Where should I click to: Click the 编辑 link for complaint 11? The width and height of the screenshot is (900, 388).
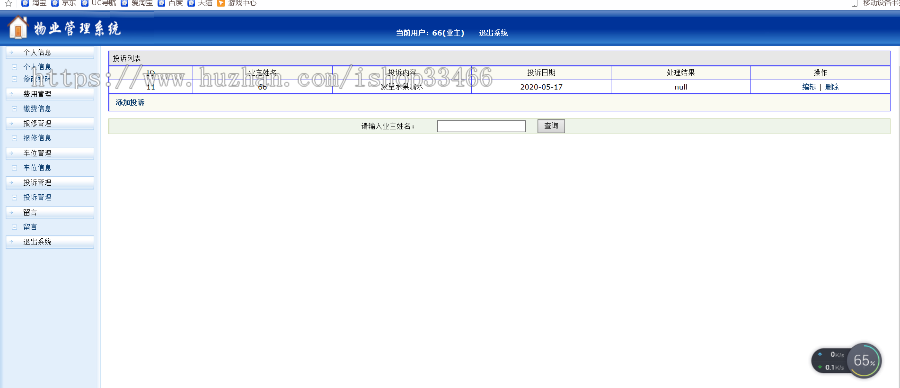pyautogui.click(x=809, y=87)
